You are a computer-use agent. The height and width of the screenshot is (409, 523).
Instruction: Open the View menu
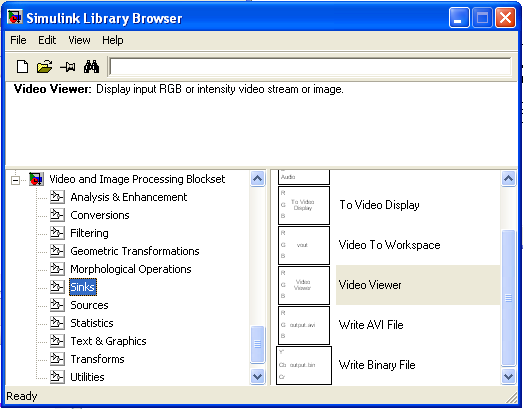79,40
